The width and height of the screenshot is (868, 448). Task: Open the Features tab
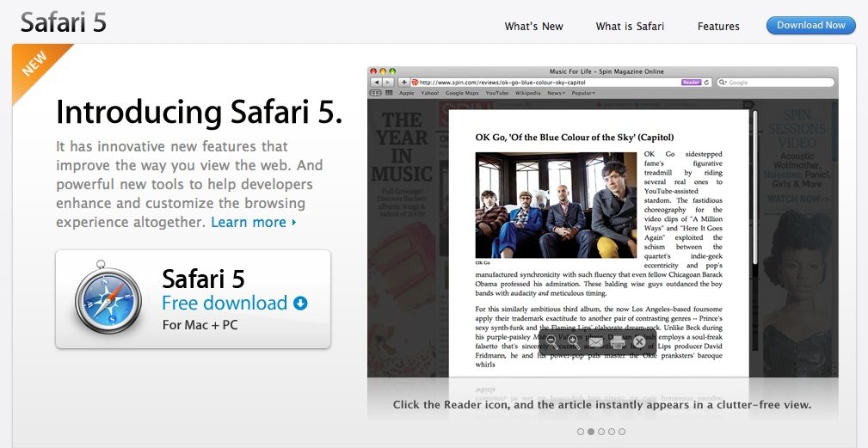718,26
